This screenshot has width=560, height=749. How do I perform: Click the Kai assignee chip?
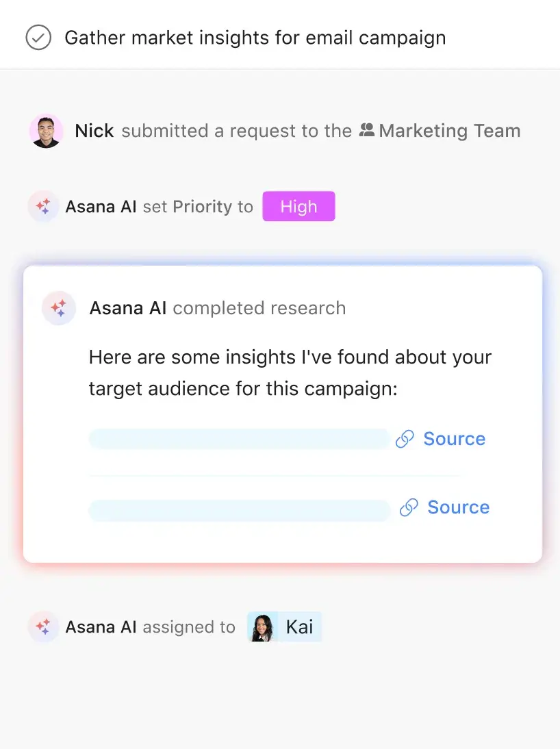(x=284, y=626)
